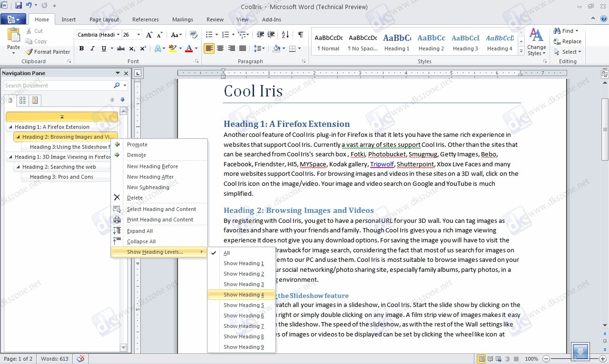Image resolution: width=609 pixels, height=364 pixels.
Task: Apply the No Spacing style
Action: [x=363, y=42]
